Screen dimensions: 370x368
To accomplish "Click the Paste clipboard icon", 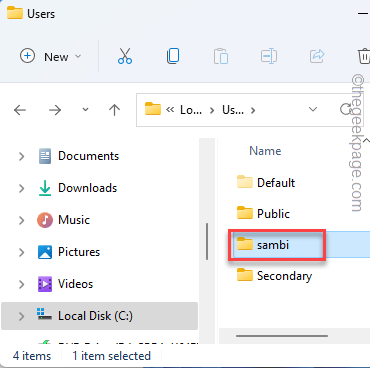I will (x=221, y=56).
